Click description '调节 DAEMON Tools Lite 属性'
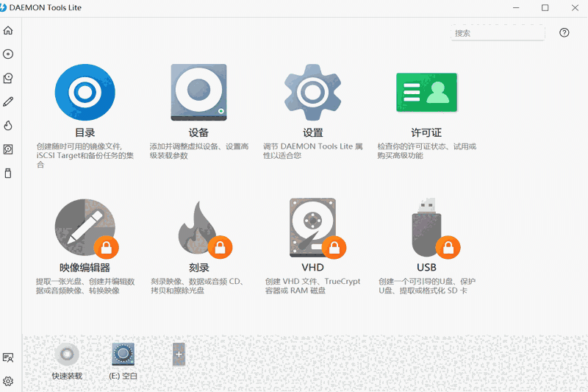Image resolution: width=588 pixels, height=392 pixels. (x=312, y=151)
